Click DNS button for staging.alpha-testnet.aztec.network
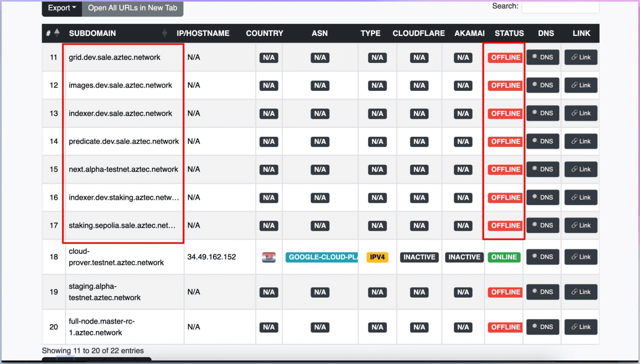This screenshot has width=640, height=364. [542, 292]
